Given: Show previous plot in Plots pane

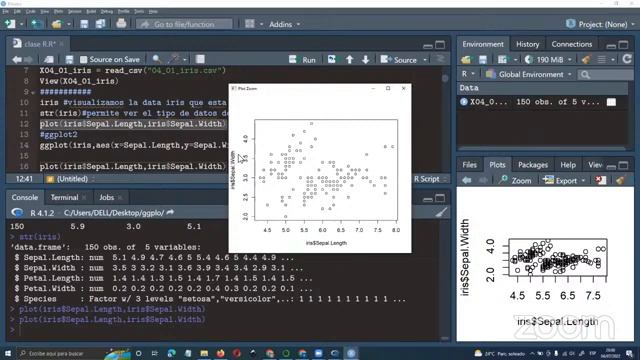Looking at the screenshot, I should (467, 180).
